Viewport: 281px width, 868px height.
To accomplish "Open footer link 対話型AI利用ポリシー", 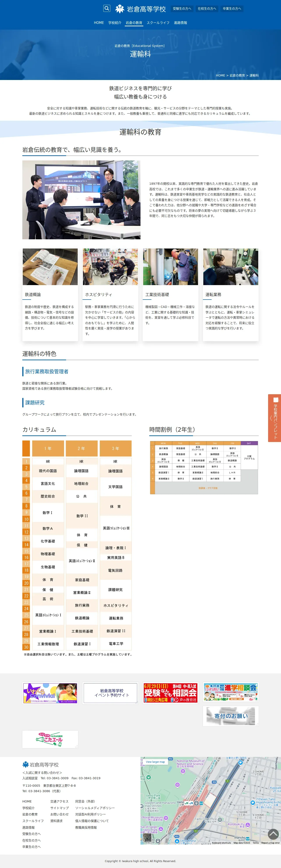I will [90, 815].
